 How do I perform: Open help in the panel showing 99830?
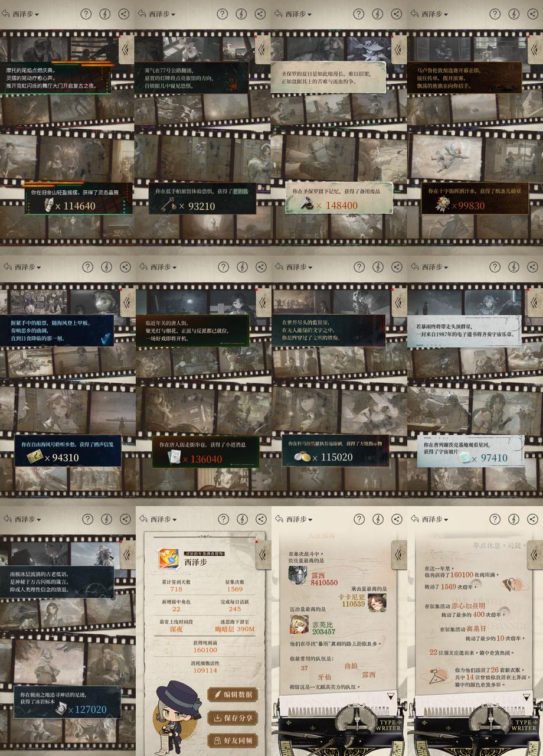[x=494, y=14]
